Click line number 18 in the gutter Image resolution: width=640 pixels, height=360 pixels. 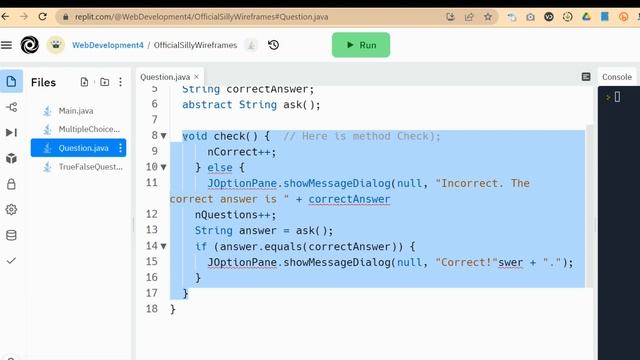click(152, 309)
